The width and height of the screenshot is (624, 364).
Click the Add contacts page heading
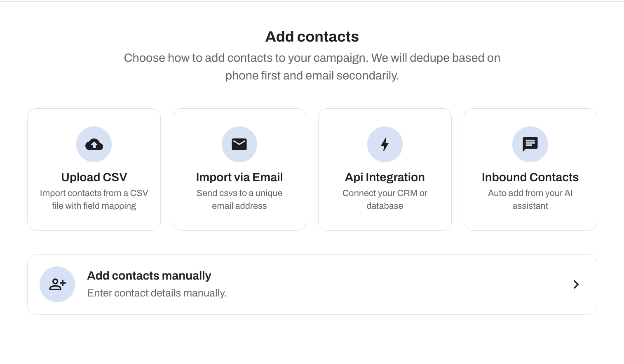312,37
